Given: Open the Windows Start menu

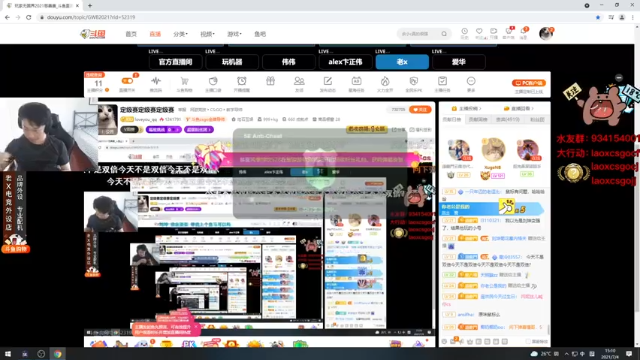Looking at the screenshot, I should 8,354.
